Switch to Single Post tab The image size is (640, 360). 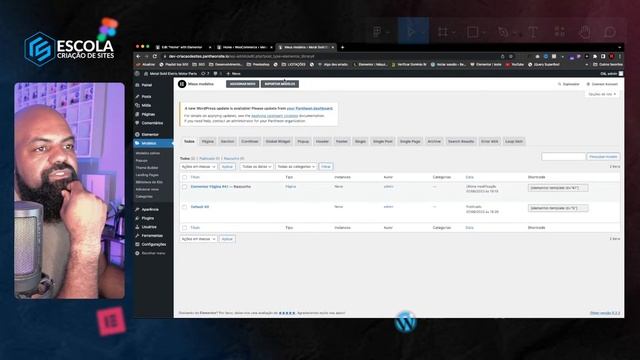[382, 141]
